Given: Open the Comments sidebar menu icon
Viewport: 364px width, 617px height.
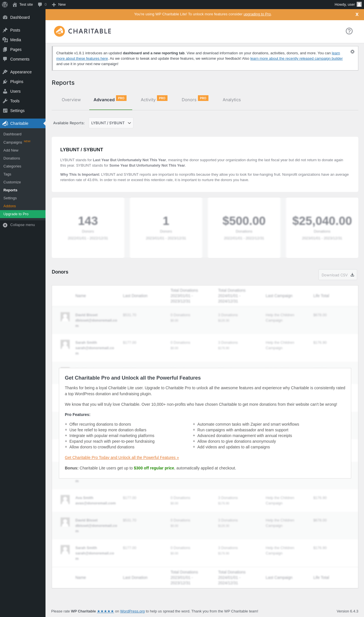Looking at the screenshot, I should point(5,59).
